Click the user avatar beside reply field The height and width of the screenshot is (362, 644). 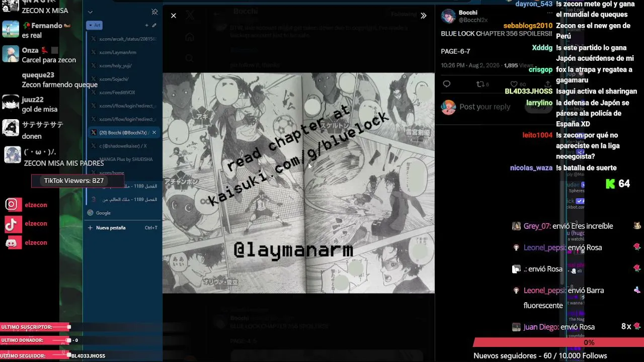tap(448, 107)
